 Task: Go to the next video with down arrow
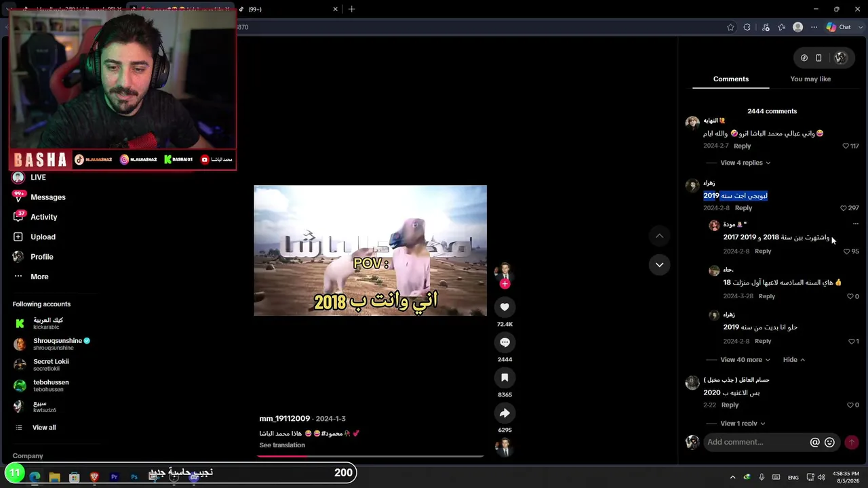tap(659, 264)
